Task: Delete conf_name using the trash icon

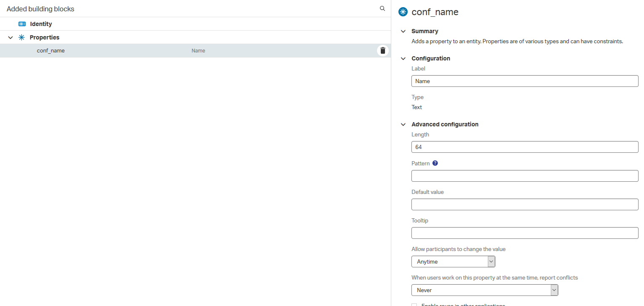Action: click(382, 51)
